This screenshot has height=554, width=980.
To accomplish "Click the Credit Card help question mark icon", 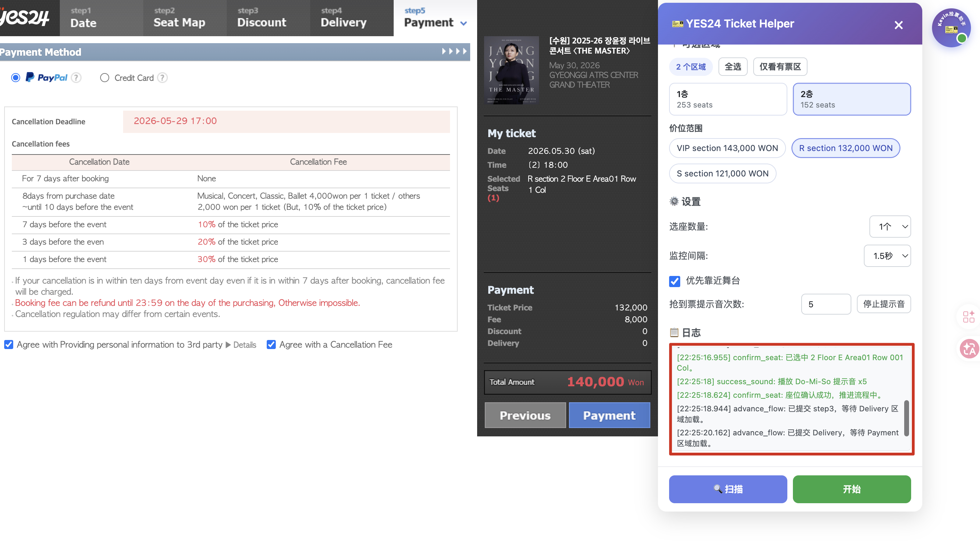I will (162, 78).
